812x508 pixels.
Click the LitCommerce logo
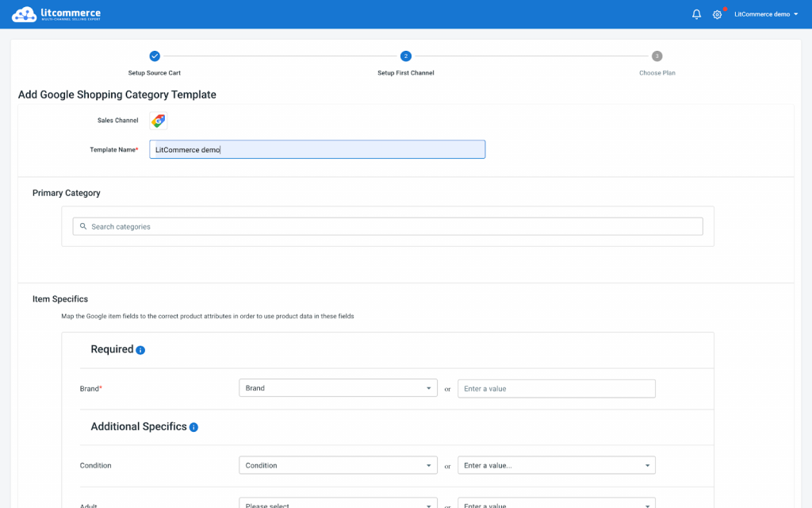56,14
